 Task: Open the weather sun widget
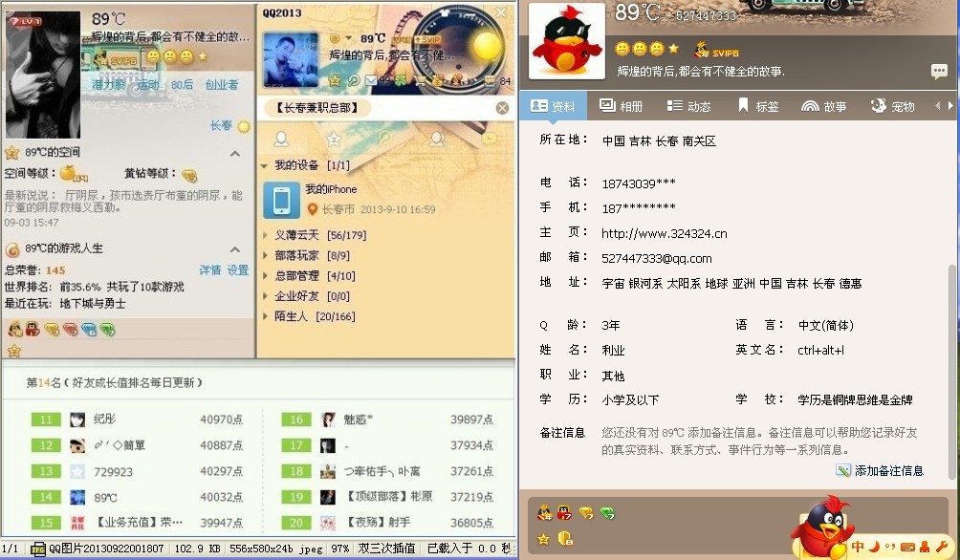486,45
